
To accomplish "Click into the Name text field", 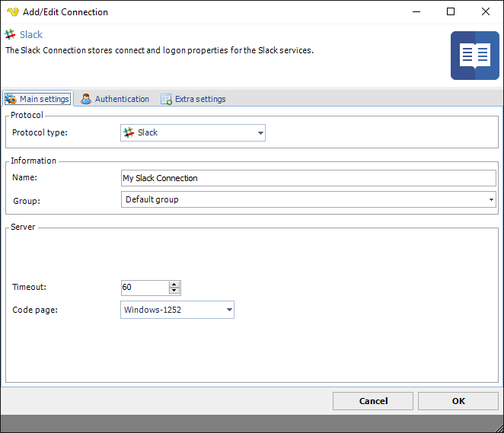I will click(x=308, y=178).
